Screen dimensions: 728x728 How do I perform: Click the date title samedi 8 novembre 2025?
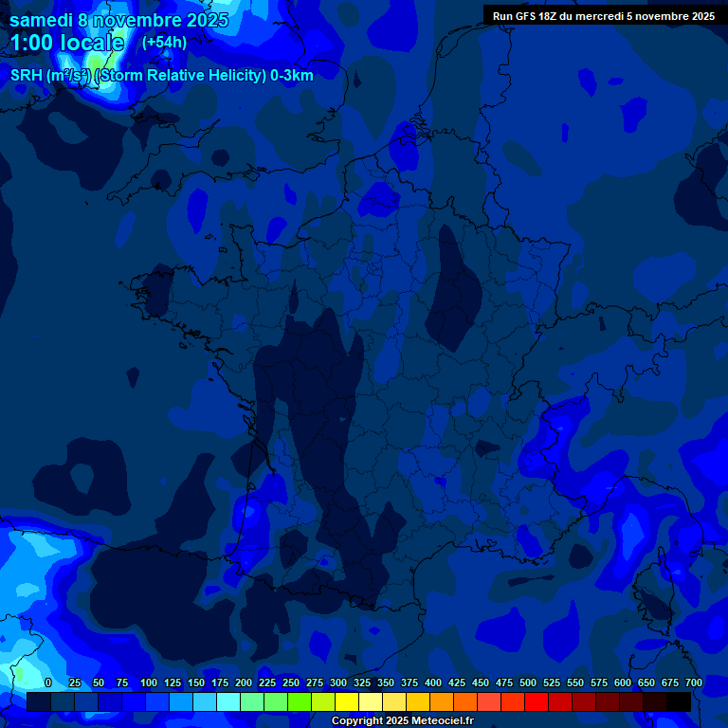(118, 20)
